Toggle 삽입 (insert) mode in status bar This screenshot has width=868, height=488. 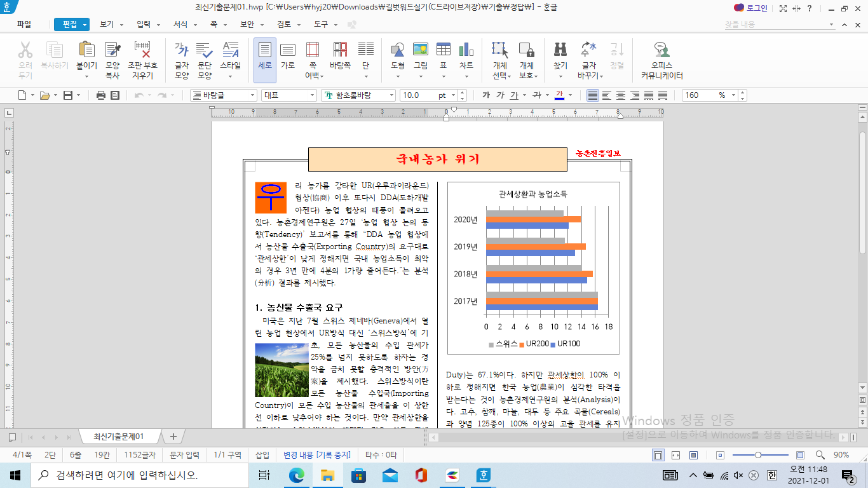click(262, 455)
